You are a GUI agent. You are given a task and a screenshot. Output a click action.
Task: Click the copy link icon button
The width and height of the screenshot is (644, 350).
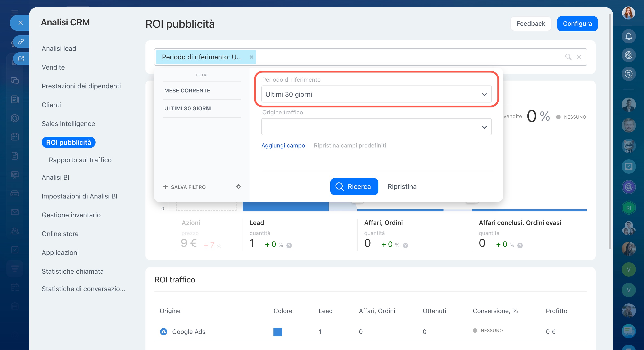(21, 41)
